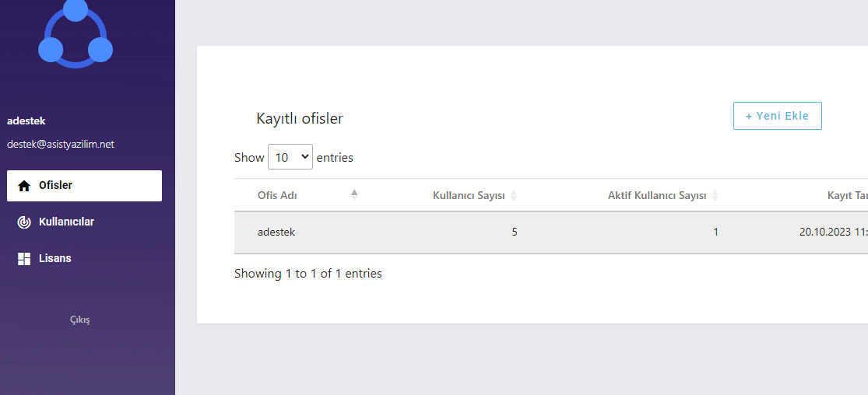Click sort arrows next to Aktif Kullanıcı Sayısı

coord(715,196)
